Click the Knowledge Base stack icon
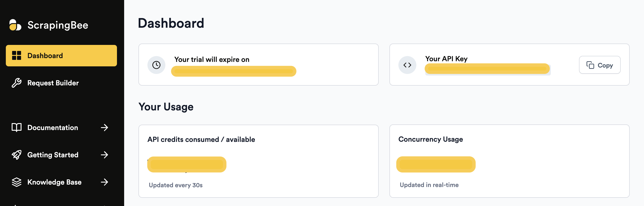 pyautogui.click(x=17, y=182)
